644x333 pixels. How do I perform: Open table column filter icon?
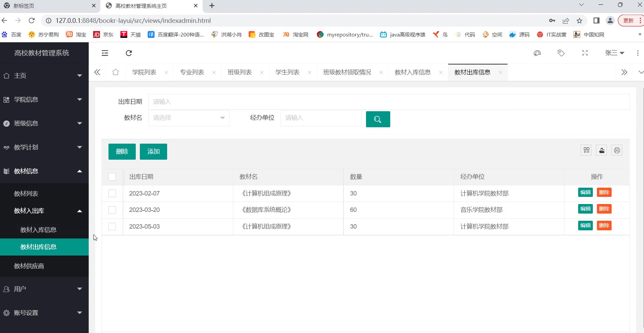pos(586,150)
